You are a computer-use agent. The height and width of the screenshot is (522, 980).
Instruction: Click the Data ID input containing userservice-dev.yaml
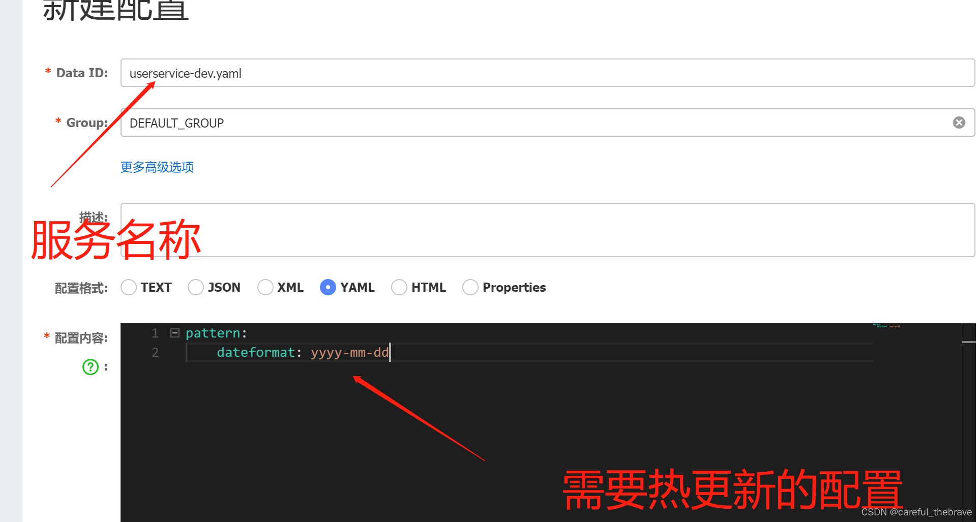356,73
